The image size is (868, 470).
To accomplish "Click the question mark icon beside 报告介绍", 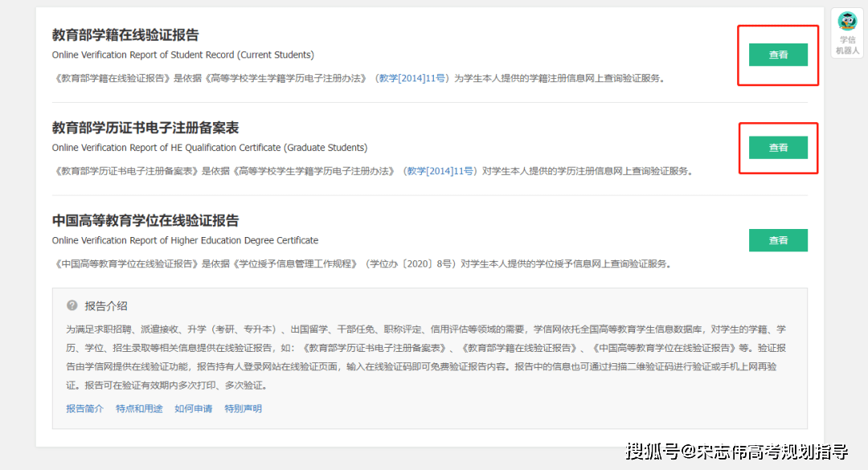I will [x=72, y=305].
